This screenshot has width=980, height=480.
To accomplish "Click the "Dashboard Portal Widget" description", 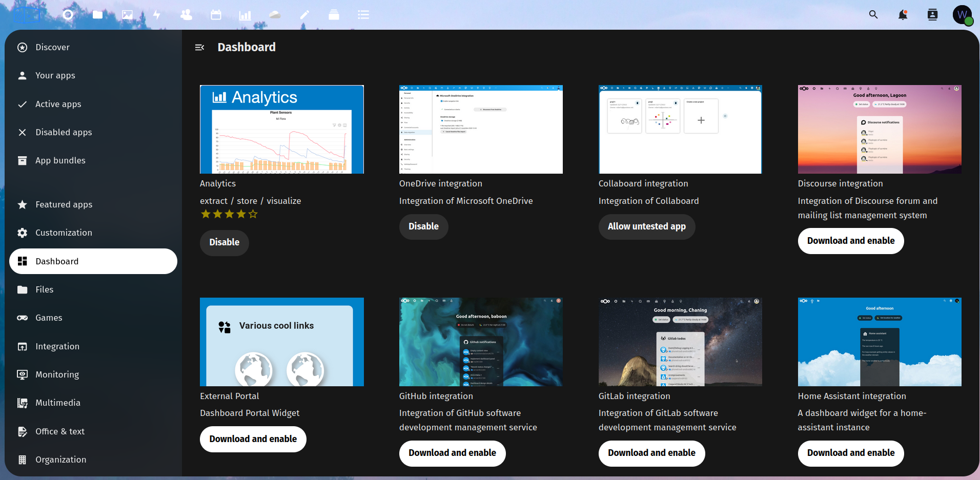I will (250, 413).
